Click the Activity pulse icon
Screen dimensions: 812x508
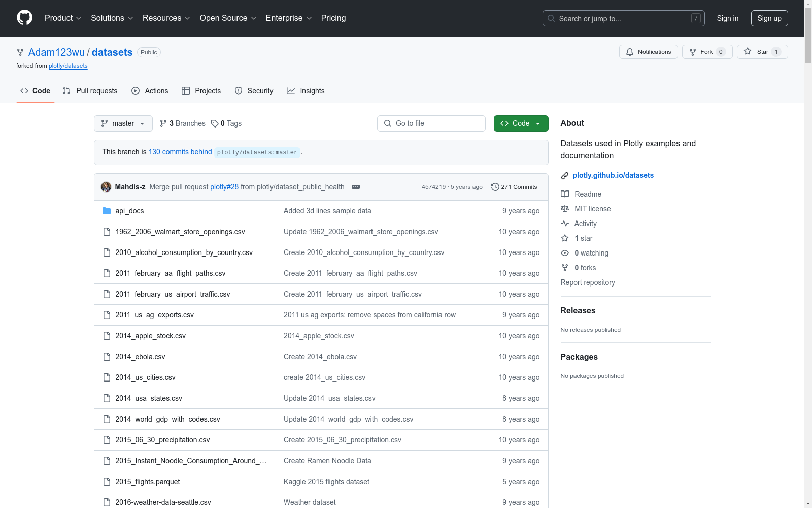(565, 224)
